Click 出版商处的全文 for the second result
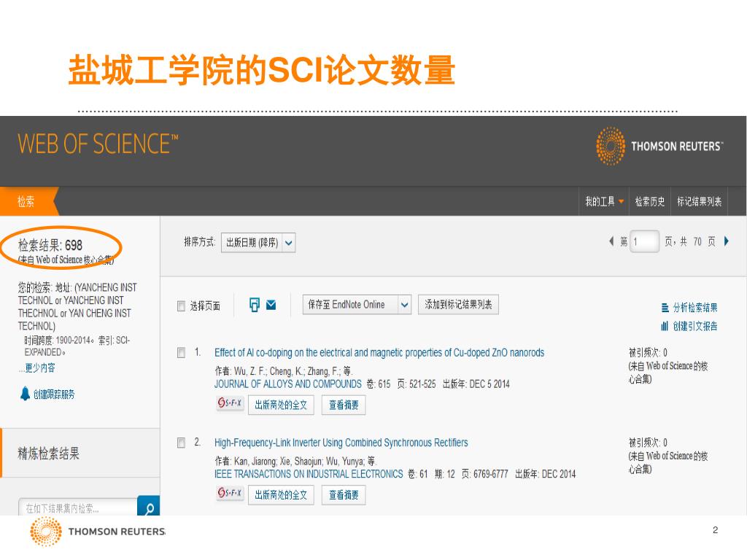The image size is (747, 560). pos(281,495)
